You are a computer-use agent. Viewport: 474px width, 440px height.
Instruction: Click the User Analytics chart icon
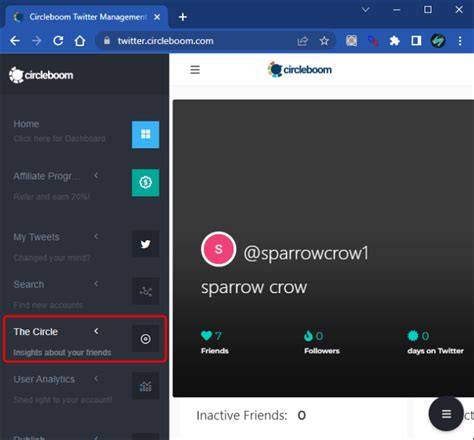click(x=145, y=386)
